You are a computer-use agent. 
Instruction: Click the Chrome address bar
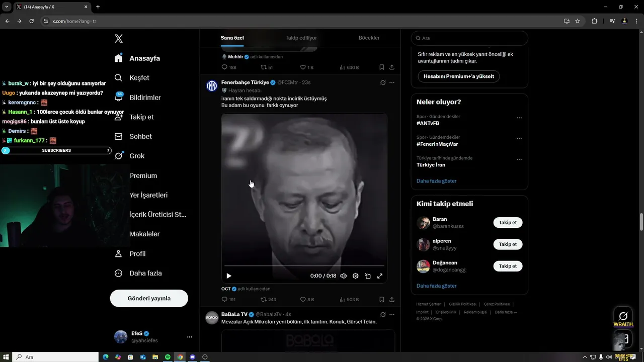point(302,21)
